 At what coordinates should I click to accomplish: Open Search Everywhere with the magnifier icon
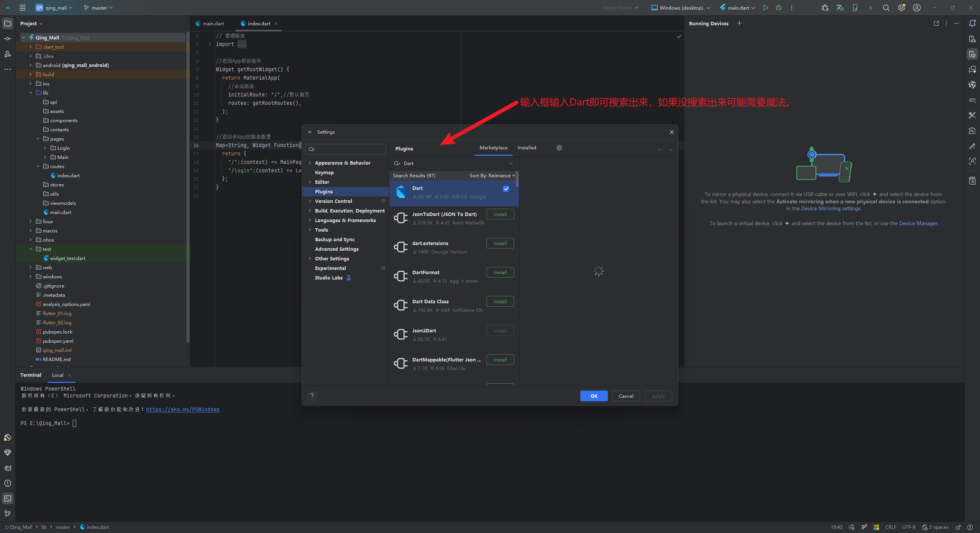886,8
